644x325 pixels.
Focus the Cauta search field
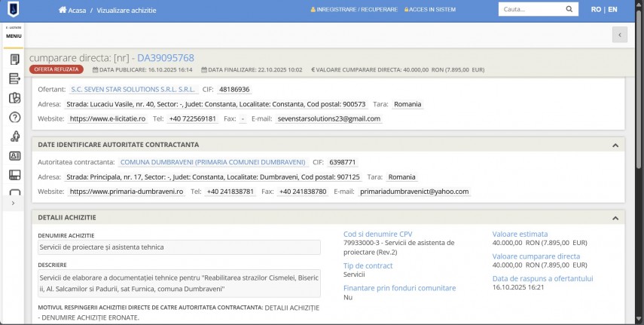point(530,10)
